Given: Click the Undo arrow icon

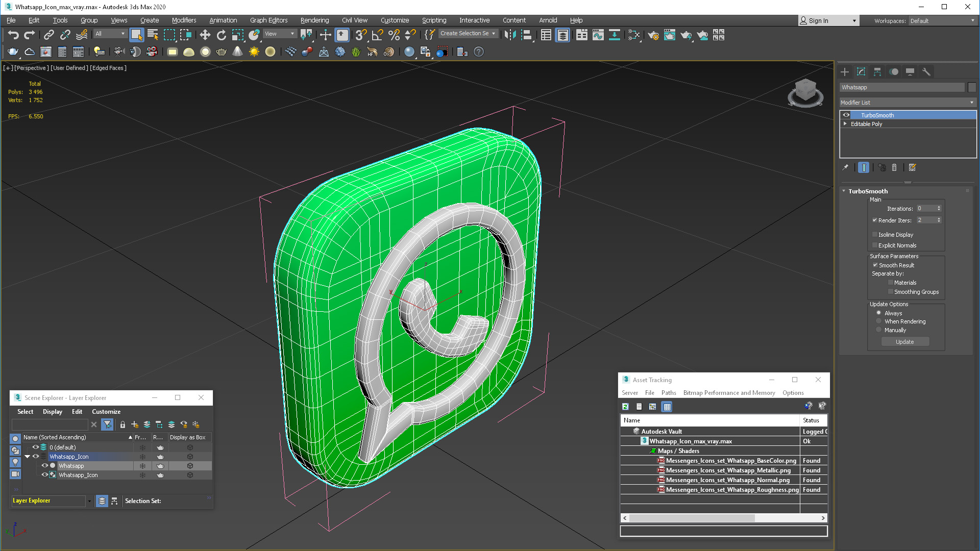Looking at the screenshot, I should (x=13, y=35).
